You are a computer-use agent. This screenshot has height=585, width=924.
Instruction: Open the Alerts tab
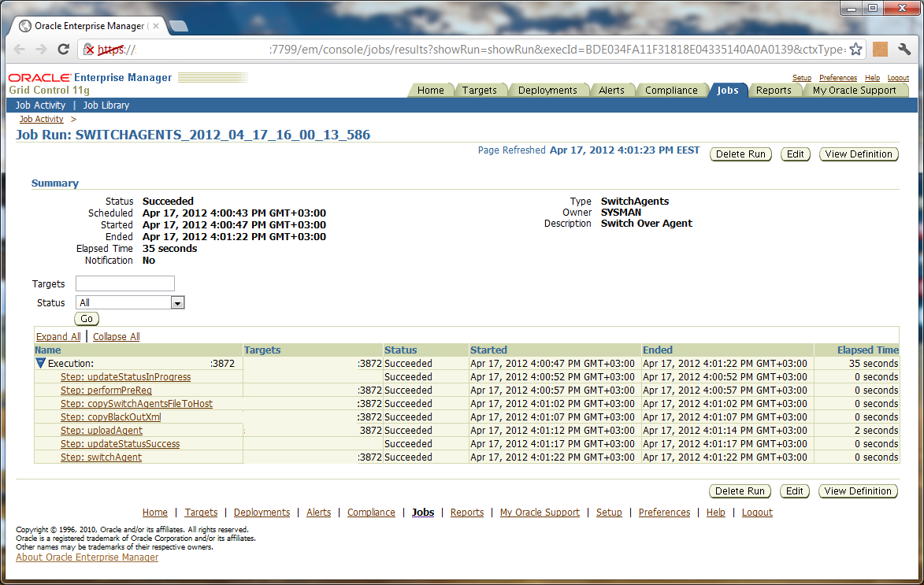tap(611, 90)
